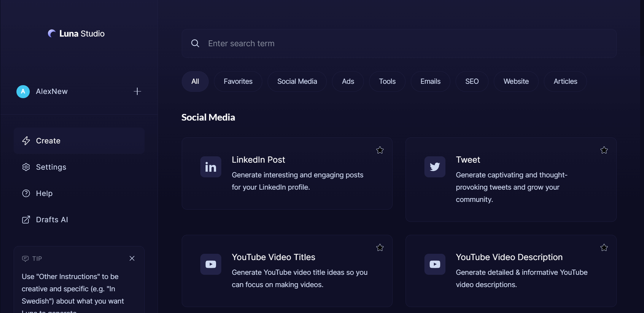Screen dimensions: 644x313
Task: Click the YouTube Video Description's description text
Action: (522, 278)
